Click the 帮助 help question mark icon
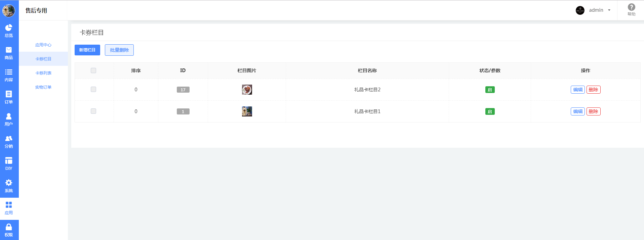The width and height of the screenshot is (644, 240). pos(631,7)
